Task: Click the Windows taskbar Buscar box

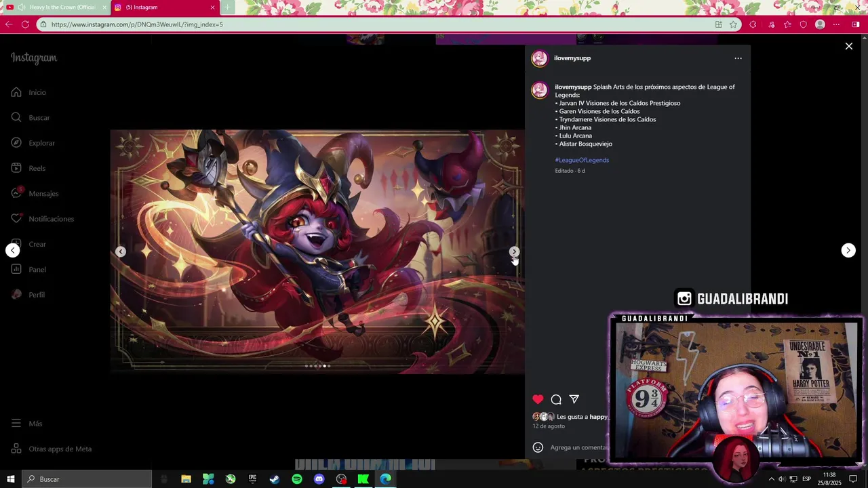Action: tap(87, 479)
